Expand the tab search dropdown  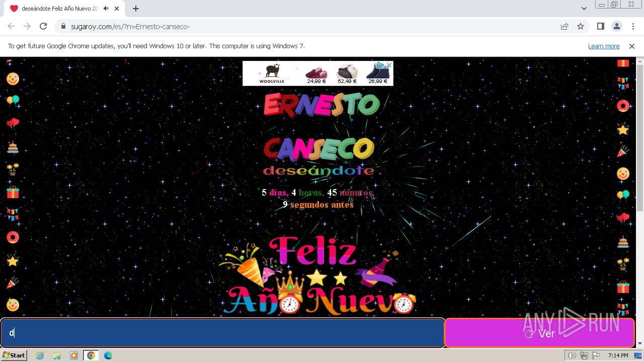(x=584, y=9)
